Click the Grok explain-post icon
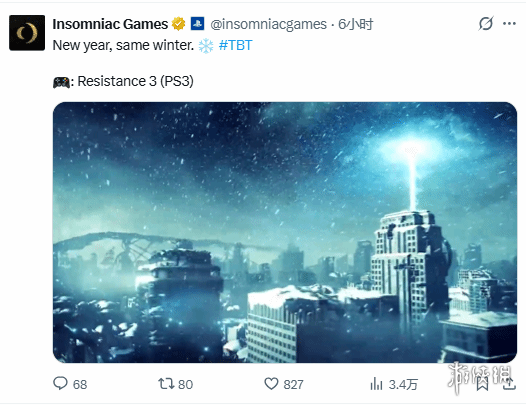Image resolution: width=526 pixels, height=405 pixels. pos(486,24)
